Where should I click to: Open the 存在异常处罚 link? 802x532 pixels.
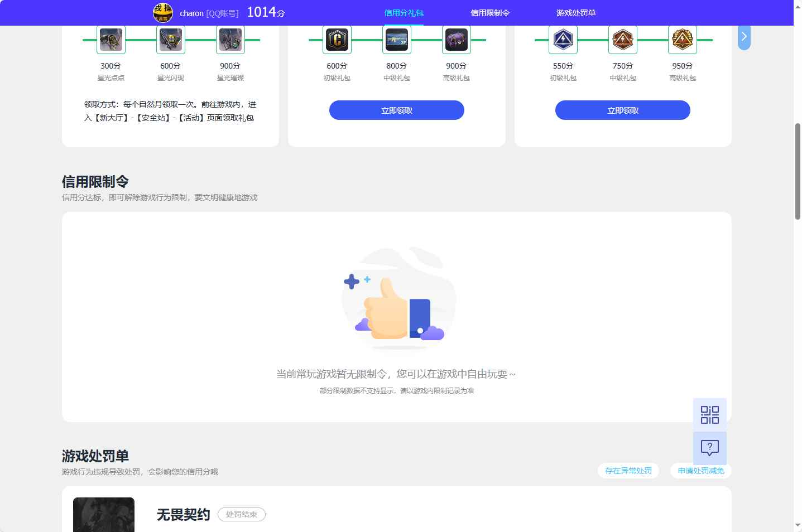[628, 471]
